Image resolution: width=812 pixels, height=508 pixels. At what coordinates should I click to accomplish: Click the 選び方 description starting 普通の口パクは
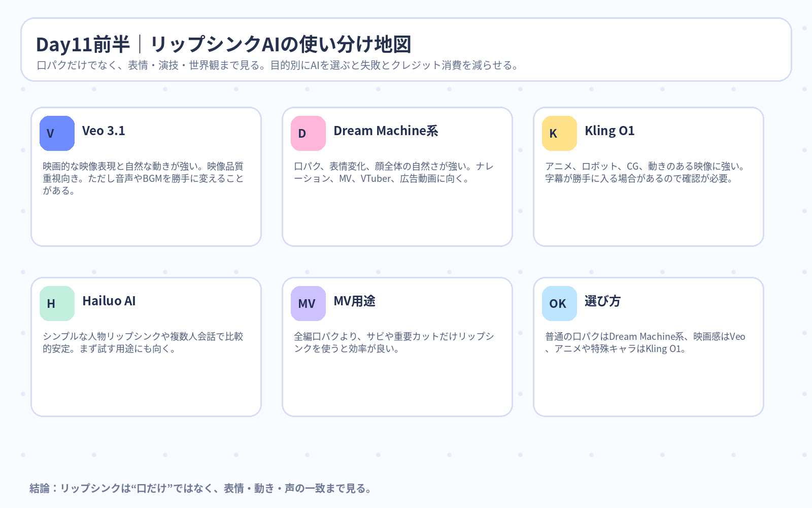pos(645,342)
